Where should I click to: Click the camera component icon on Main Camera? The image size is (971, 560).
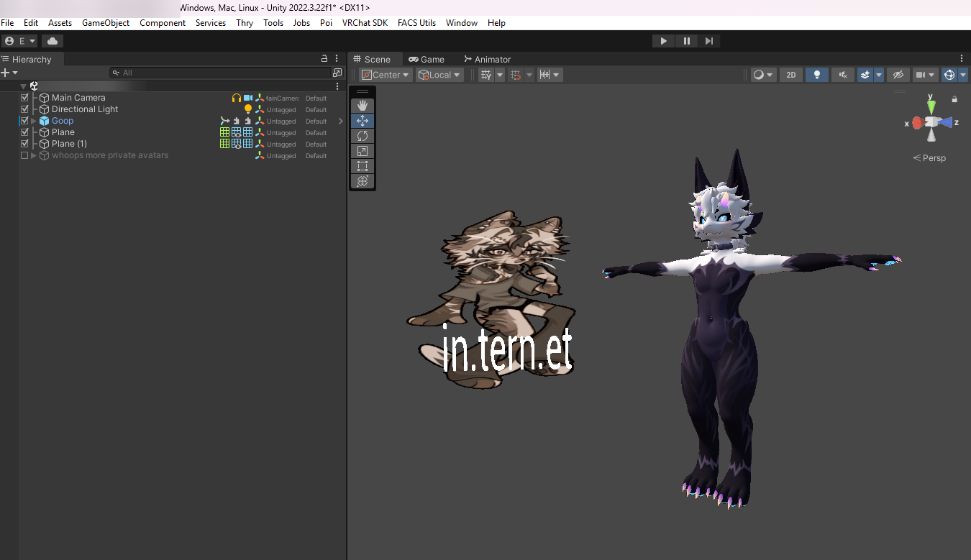(x=248, y=98)
